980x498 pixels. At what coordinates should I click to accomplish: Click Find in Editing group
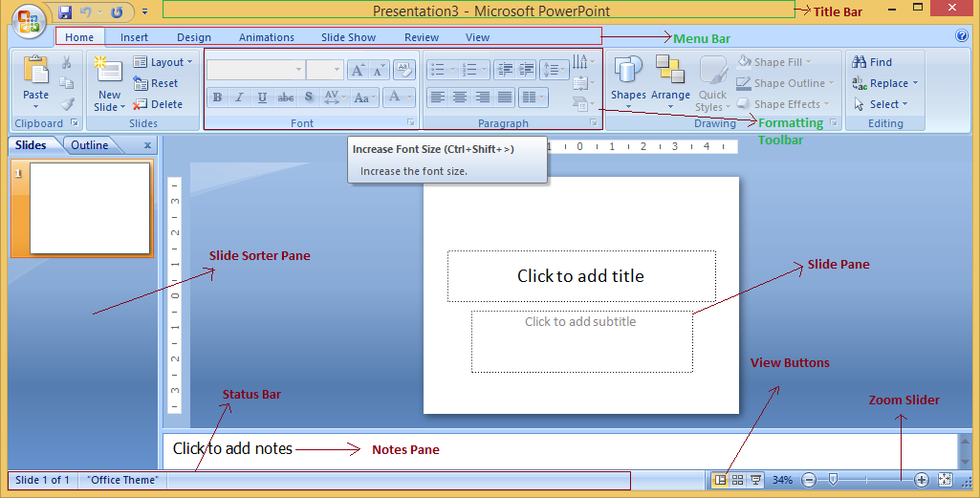(x=872, y=62)
